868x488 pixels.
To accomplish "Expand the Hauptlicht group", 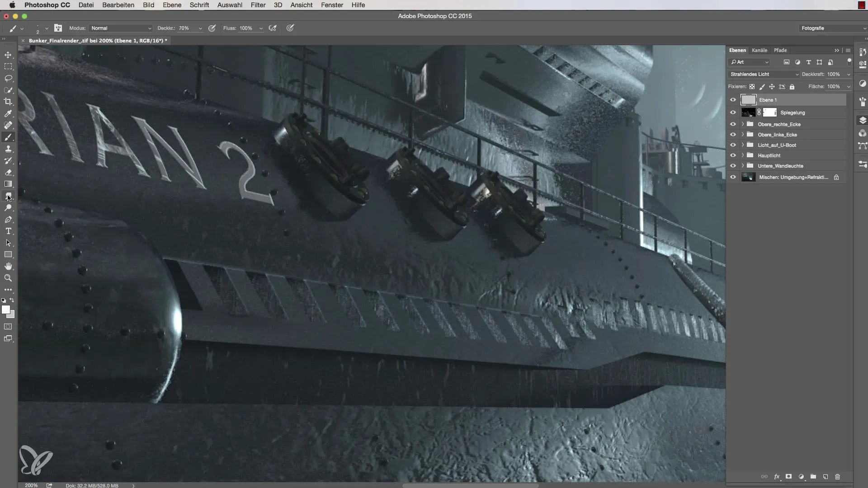I will coord(742,155).
